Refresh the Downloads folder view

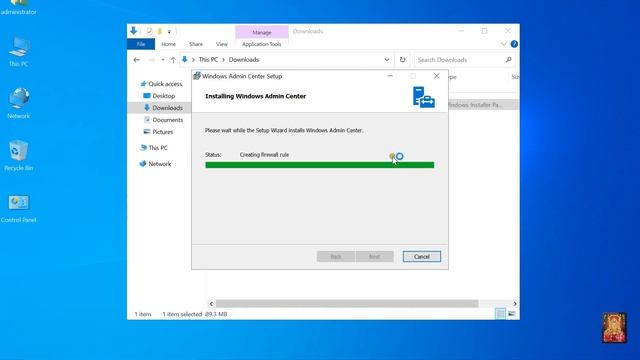[x=402, y=60]
